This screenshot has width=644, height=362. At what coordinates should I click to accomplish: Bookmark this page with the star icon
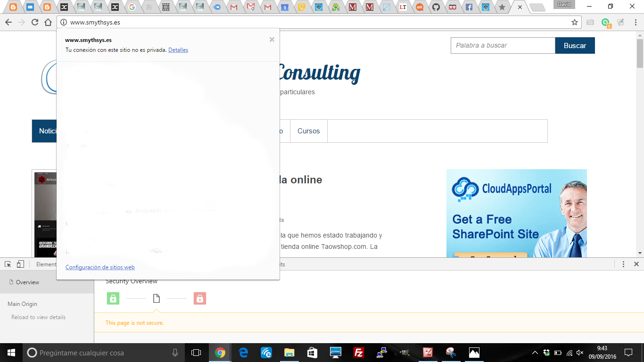tap(574, 22)
